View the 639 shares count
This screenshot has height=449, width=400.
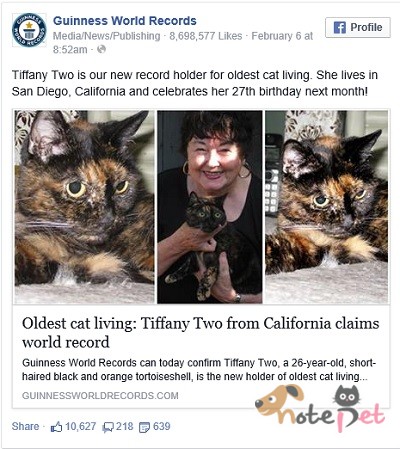coord(162,426)
